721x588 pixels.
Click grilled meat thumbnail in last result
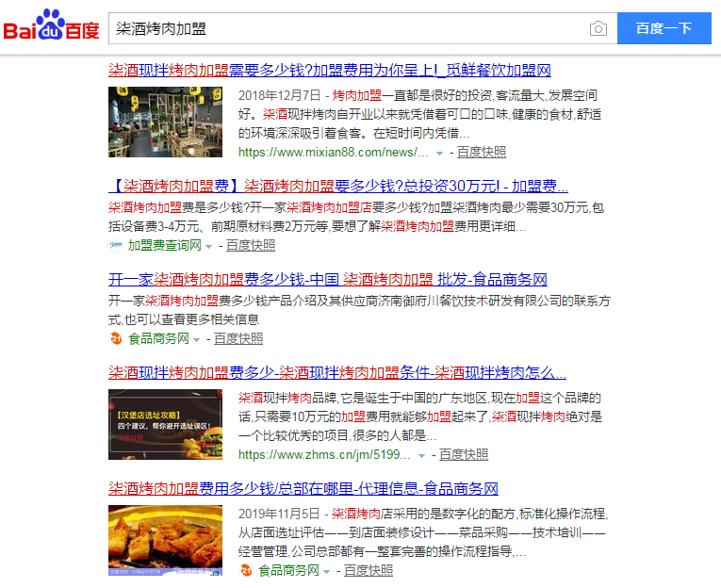point(158,540)
